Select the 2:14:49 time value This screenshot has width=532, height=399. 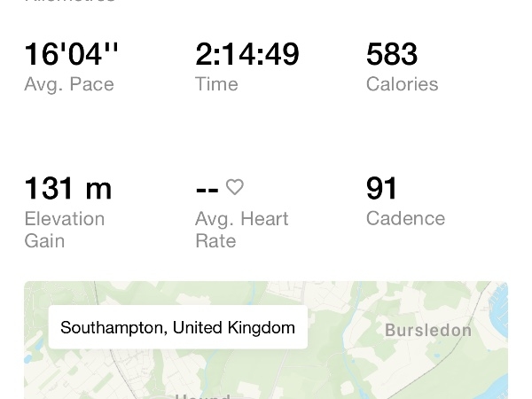(247, 54)
